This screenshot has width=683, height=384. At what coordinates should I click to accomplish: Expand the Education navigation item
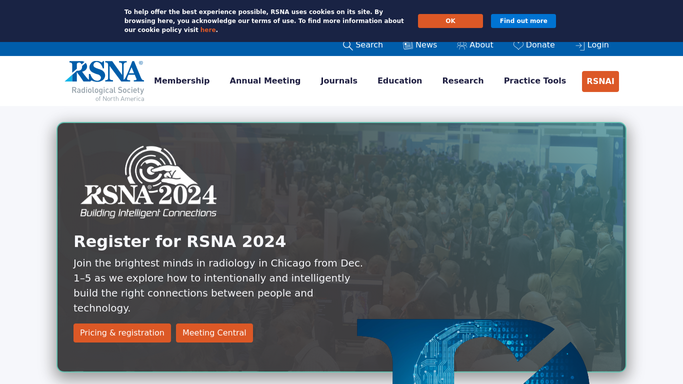399,81
